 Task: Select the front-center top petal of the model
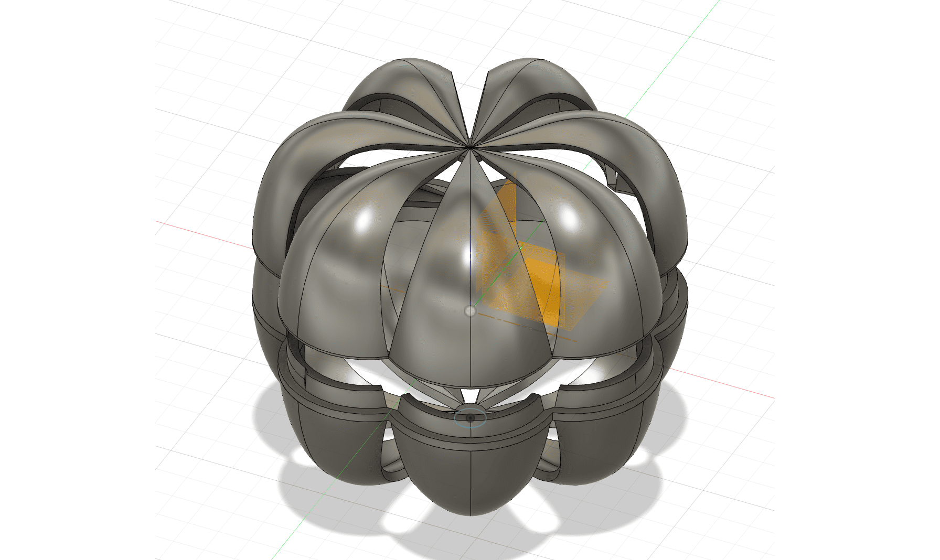(469, 283)
